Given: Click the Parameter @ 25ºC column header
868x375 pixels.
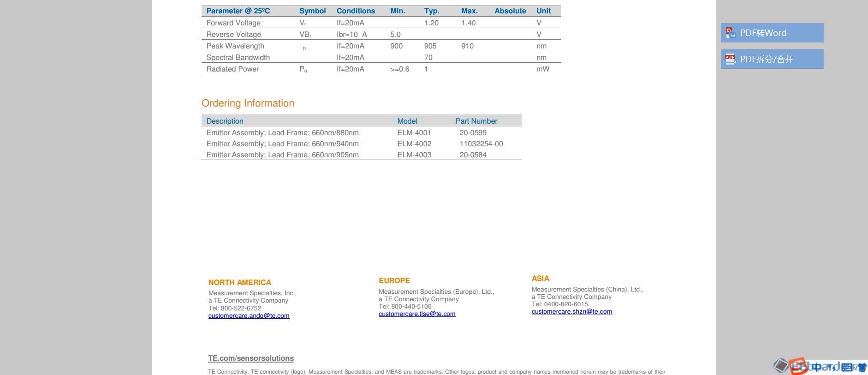Looking at the screenshot, I should (238, 11).
